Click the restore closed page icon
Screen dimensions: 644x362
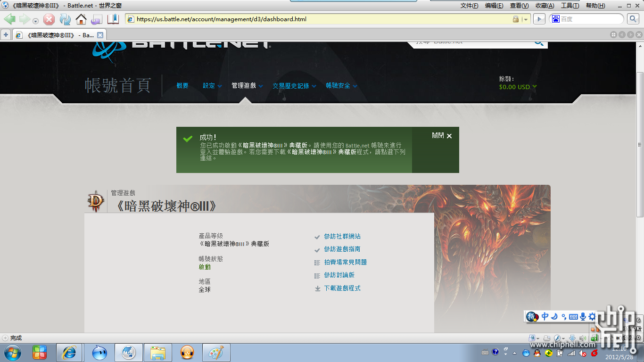tap(97, 19)
